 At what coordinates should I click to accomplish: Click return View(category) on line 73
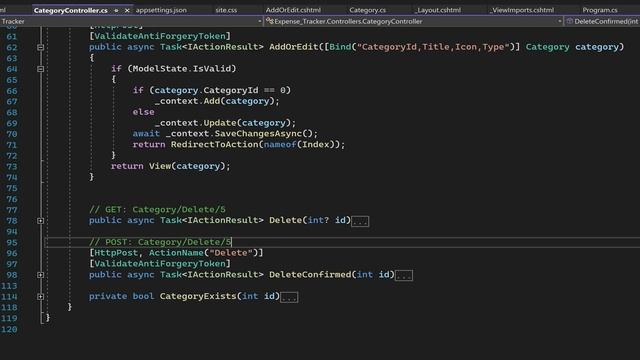coord(170,166)
